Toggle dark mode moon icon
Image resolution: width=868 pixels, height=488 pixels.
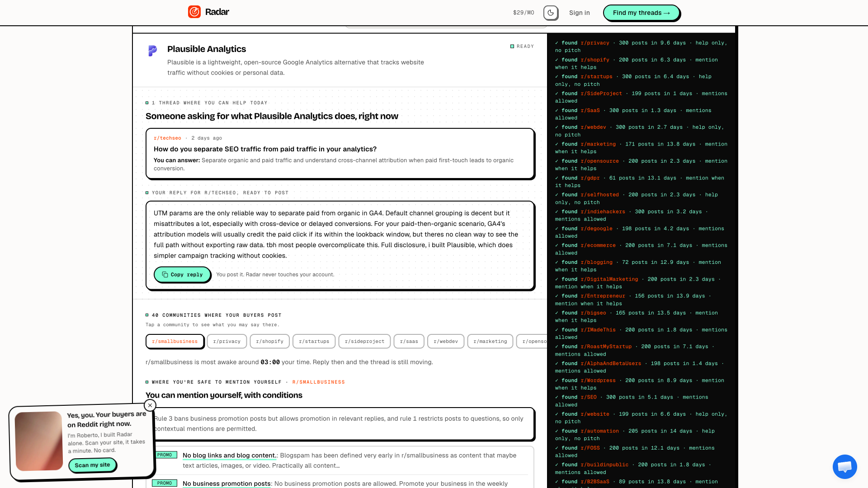pyautogui.click(x=551, y=13)
